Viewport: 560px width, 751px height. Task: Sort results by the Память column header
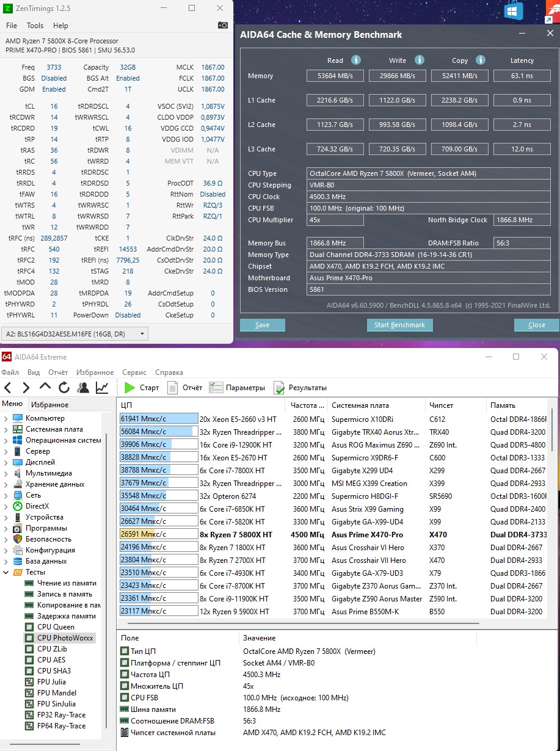click(x=518, y=405)
